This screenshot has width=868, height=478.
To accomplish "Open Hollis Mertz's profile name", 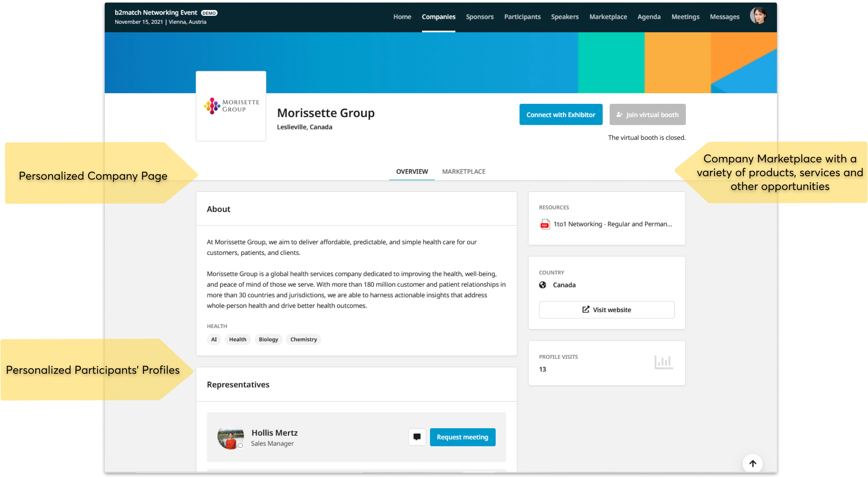I will click(x=274, y=433).
